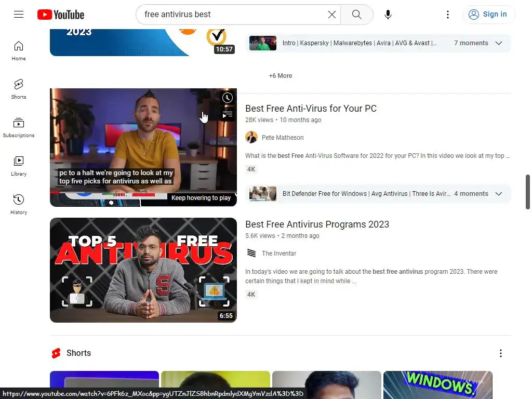Click the 10:57 video thumbnail at top
532x399 pixels.
(143, 43)
